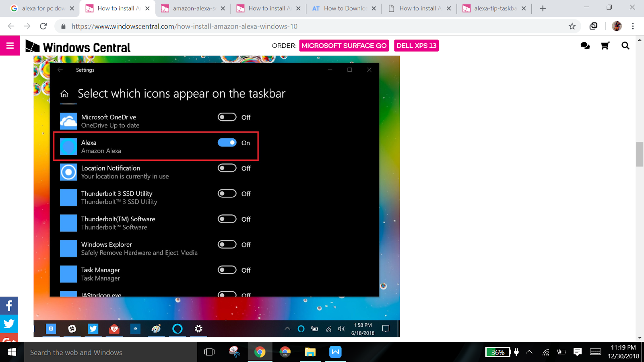The height and width of the screenshot is (362, 644).
Task: Click the linked-rings extension icon in Chrome toolbar
Action: coord(593,26)
